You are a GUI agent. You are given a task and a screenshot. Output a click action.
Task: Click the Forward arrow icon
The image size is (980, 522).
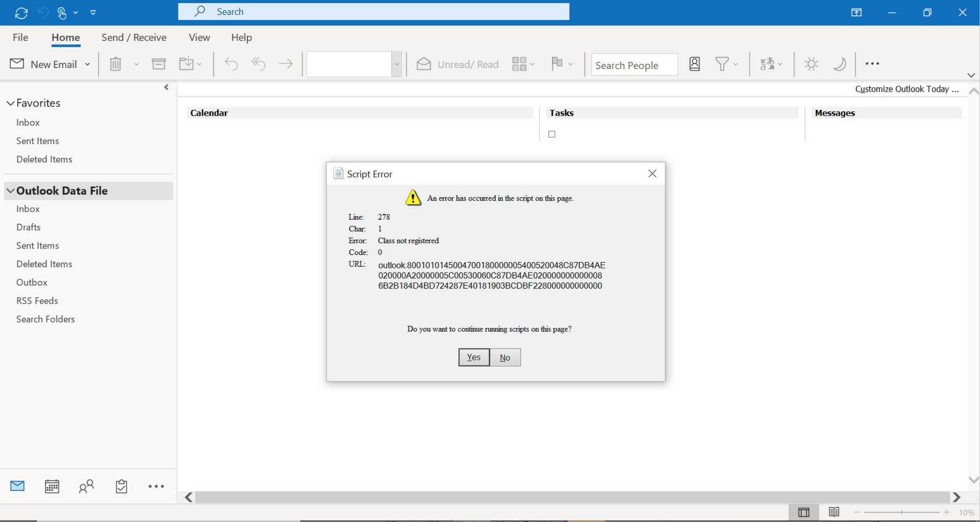(286, 64)
